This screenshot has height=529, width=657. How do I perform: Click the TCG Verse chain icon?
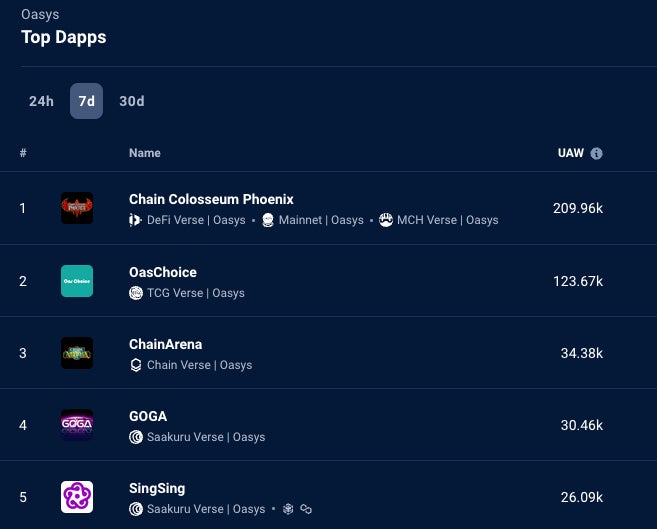pyautogui.click(x=136, y=293)
